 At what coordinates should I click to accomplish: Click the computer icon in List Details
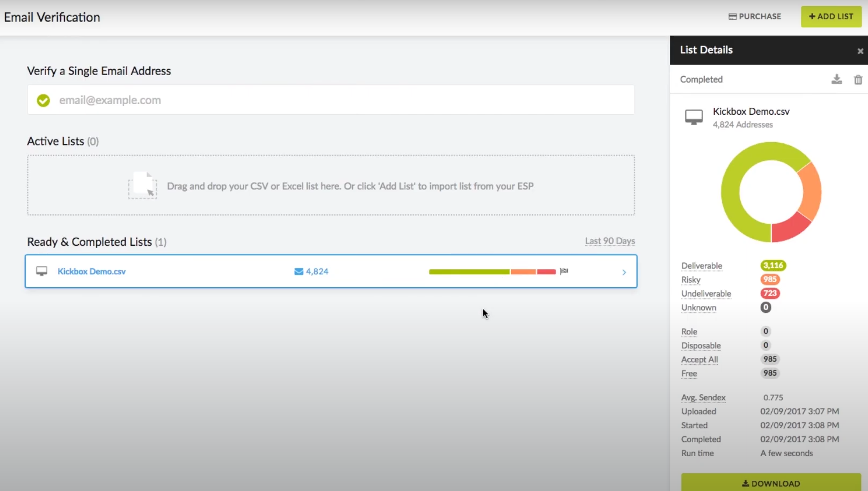(x=694, y=117)
